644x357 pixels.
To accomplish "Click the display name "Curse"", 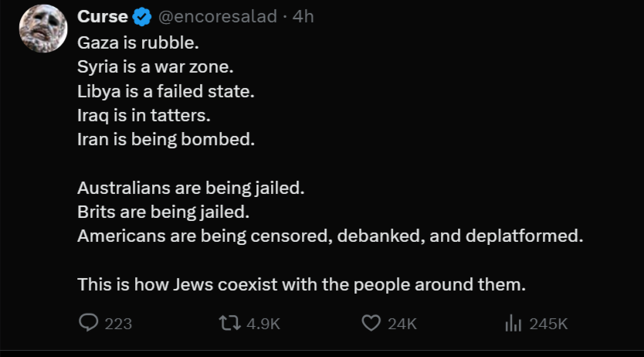I will pos(103,16).
